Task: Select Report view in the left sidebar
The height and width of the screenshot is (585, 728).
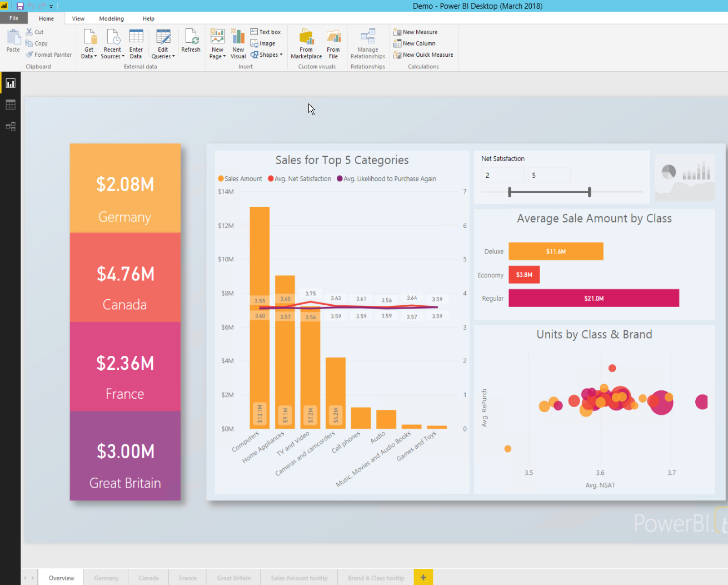Action: (x=10, y=82)
